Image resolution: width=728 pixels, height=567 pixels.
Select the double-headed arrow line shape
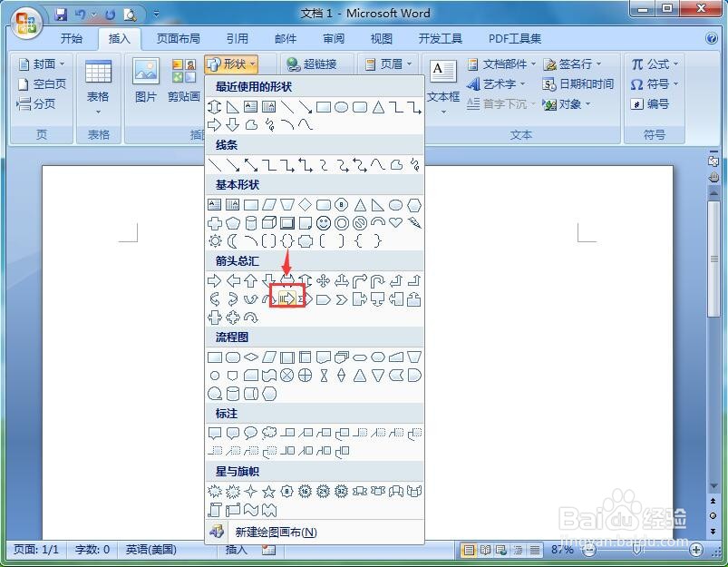pyautogui.click(x=251, y=165)
